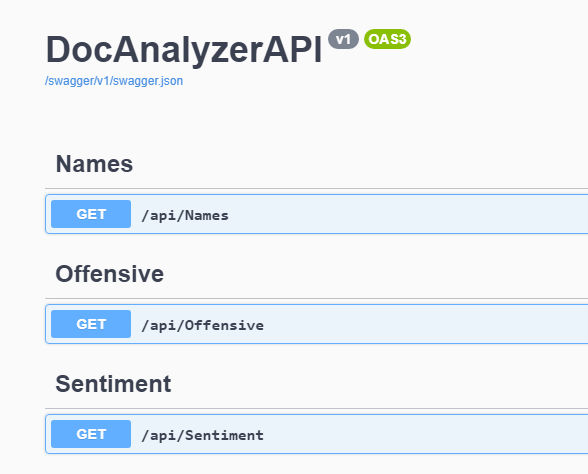Image resolution: width=588 pixels, height=474 pixels.
Task: Select the /api/Sentiment path text
Action: click(202, 435)
